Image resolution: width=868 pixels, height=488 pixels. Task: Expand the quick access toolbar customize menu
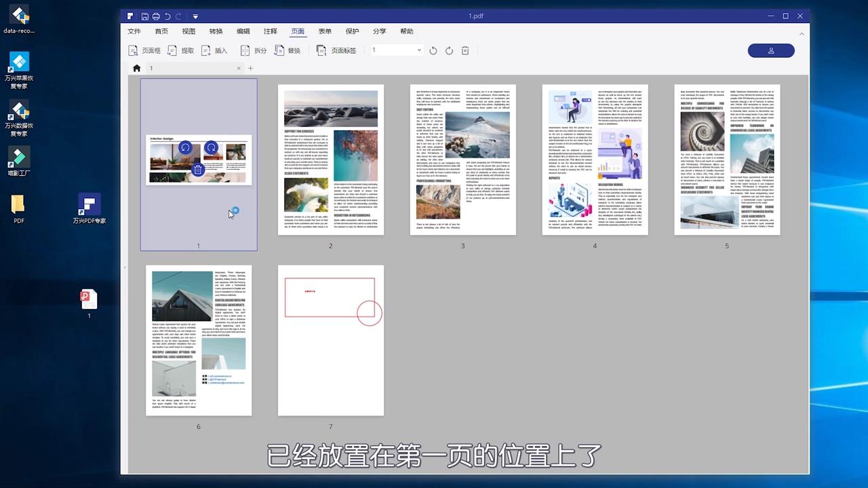point(195,16)
